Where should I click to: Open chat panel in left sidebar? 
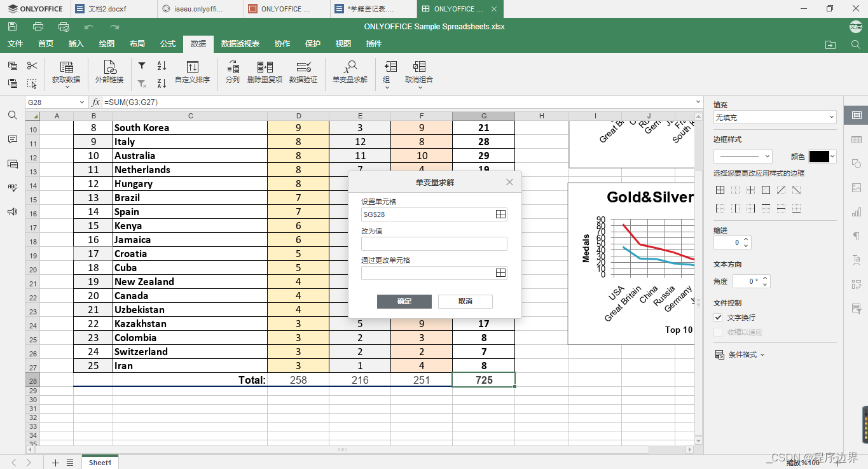(13, 164)
